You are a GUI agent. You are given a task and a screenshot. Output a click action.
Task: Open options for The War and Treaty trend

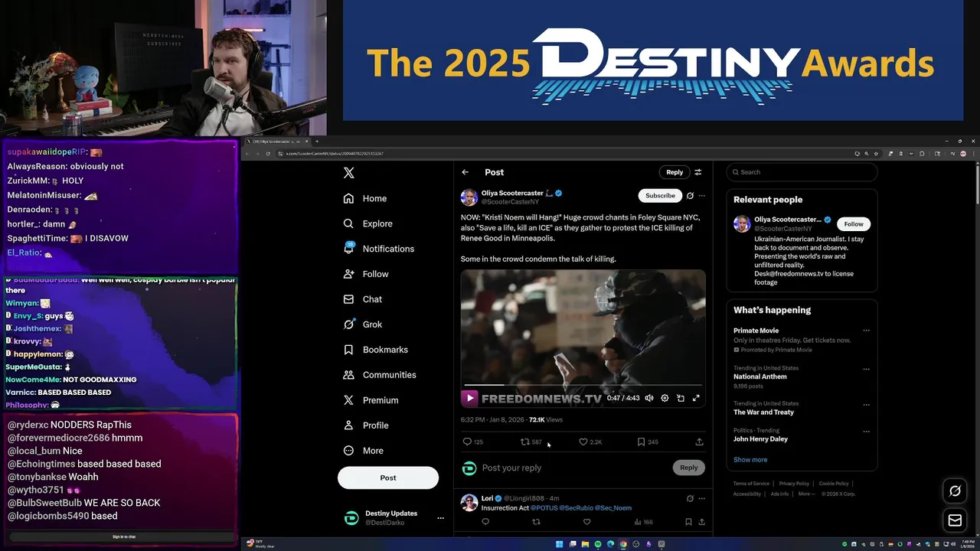tap(866, 404)
